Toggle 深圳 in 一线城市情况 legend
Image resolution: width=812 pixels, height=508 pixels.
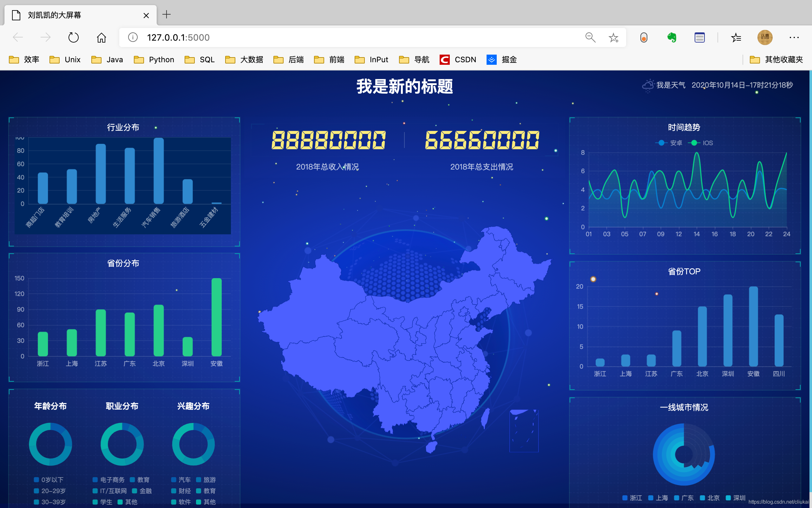click(x=736, y=498)
